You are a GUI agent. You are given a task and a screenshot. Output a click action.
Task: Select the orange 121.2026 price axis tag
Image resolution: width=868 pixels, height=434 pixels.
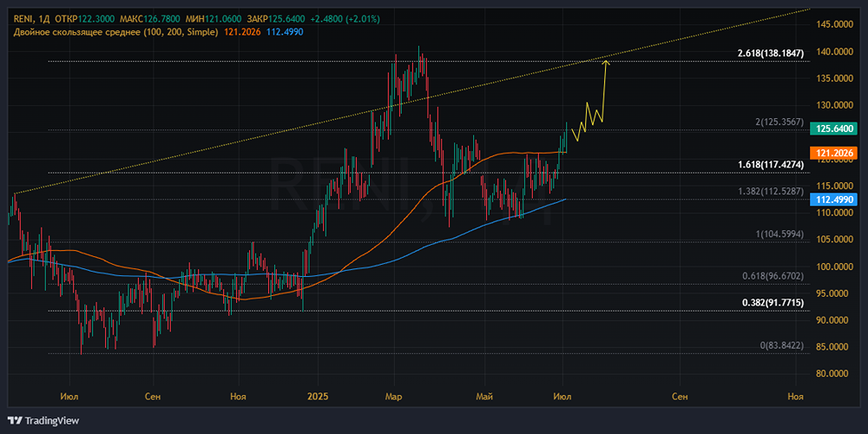[836, 153]
